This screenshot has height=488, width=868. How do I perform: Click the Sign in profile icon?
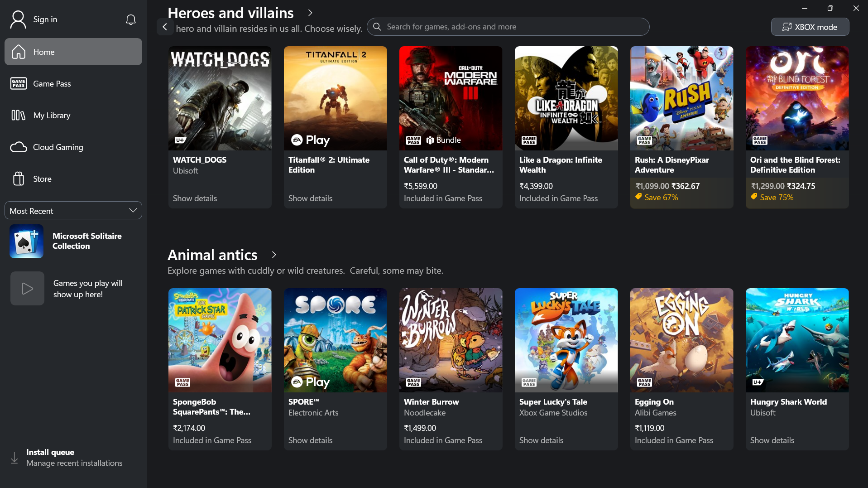point(18,19)
